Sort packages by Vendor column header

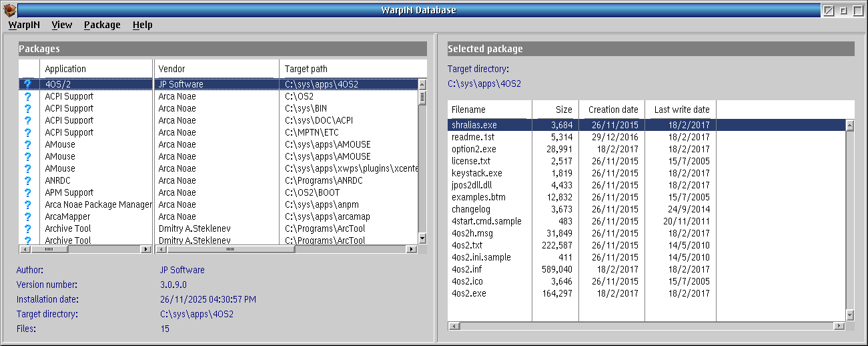point(217,69)
